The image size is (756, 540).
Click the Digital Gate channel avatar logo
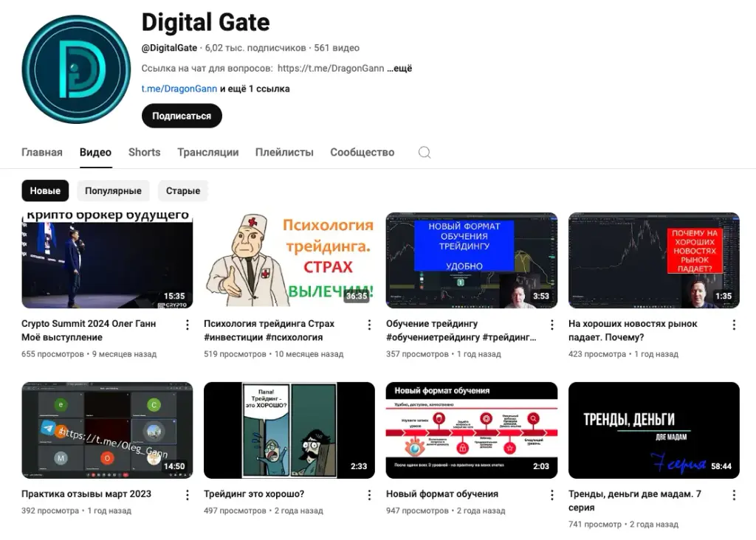(x=76, y=69)
